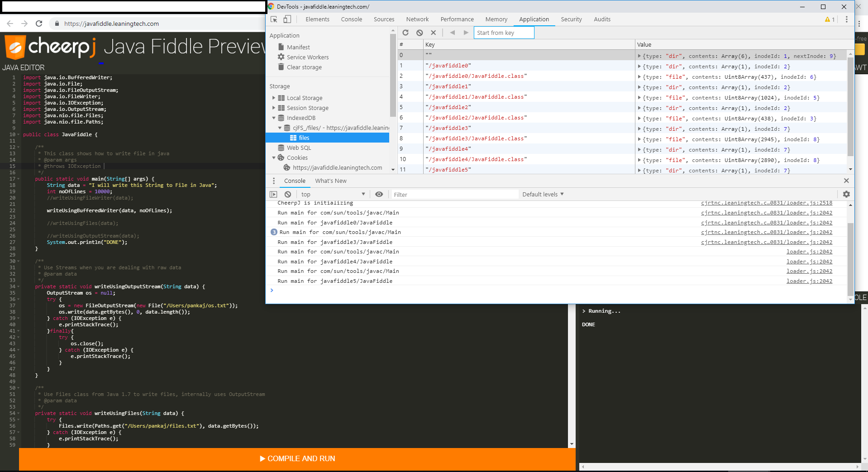868x472 pixels.
Task: Collapse the IndexedDB tree entry
Action: coord(274,118)
